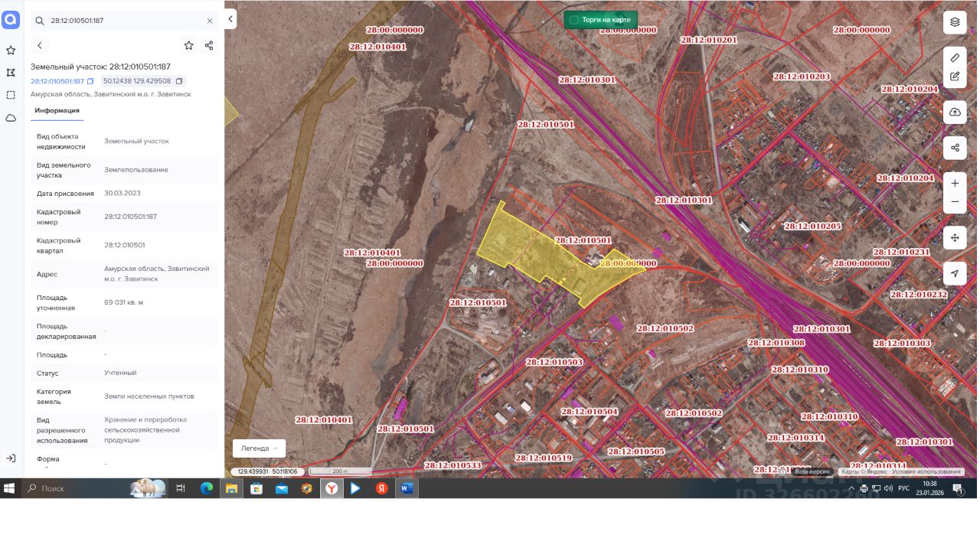Screen dimensions: 980x551
Task: Click the Beta-версия badge
Action: point(812,471)
